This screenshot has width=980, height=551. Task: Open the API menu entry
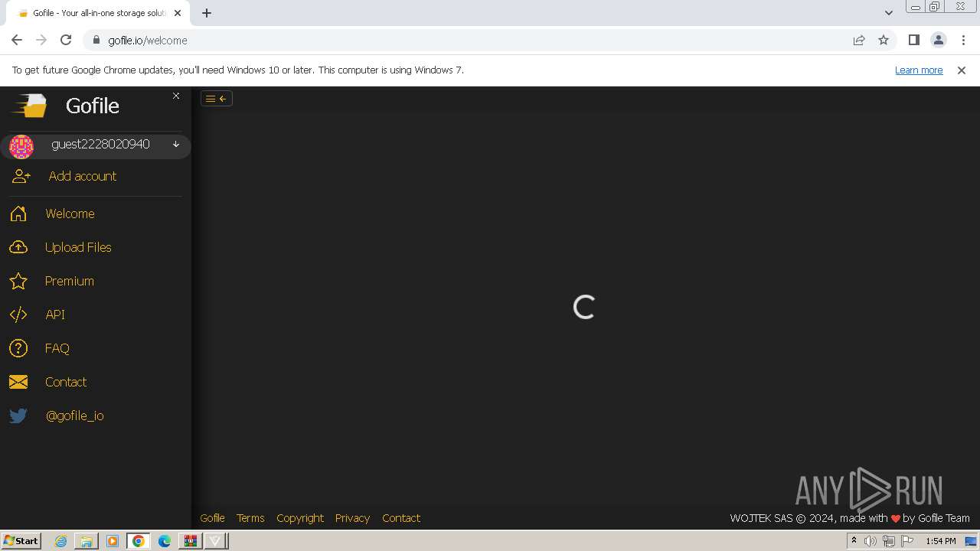(55, 315)
